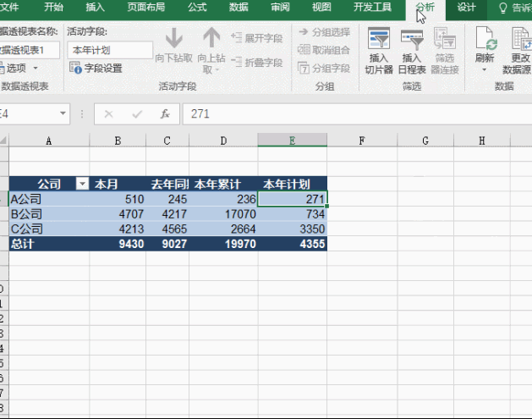Click Ungroup (取消组合)

pyautogui.click(x=324, y=50)
